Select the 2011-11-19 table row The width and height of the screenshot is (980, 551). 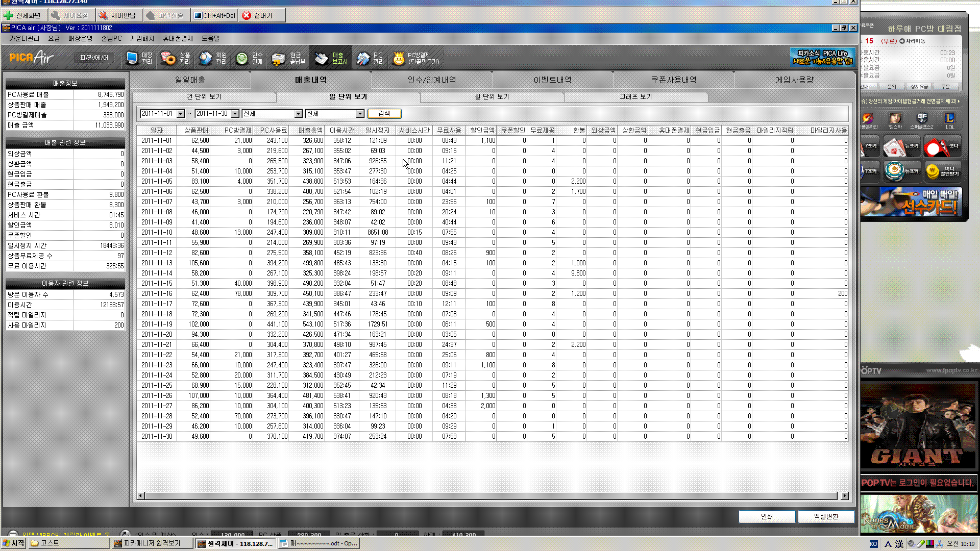click(493, 324)
